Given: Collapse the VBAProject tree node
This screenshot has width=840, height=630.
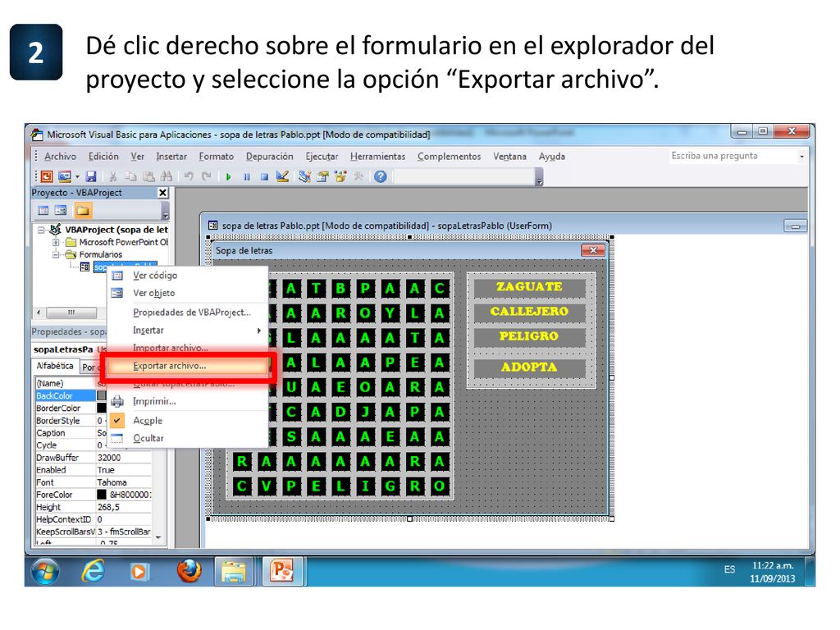Looking at the screenshot, I should click(41, 230).
